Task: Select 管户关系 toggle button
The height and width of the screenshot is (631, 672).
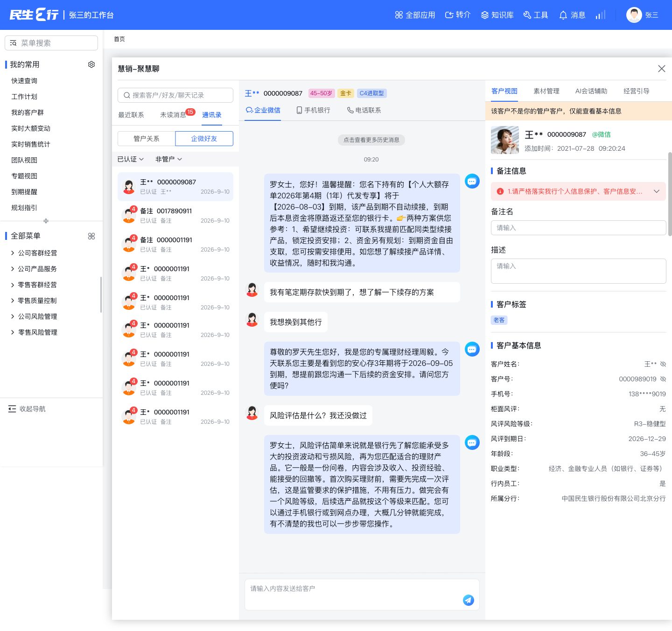Action: tap(147, 139)
